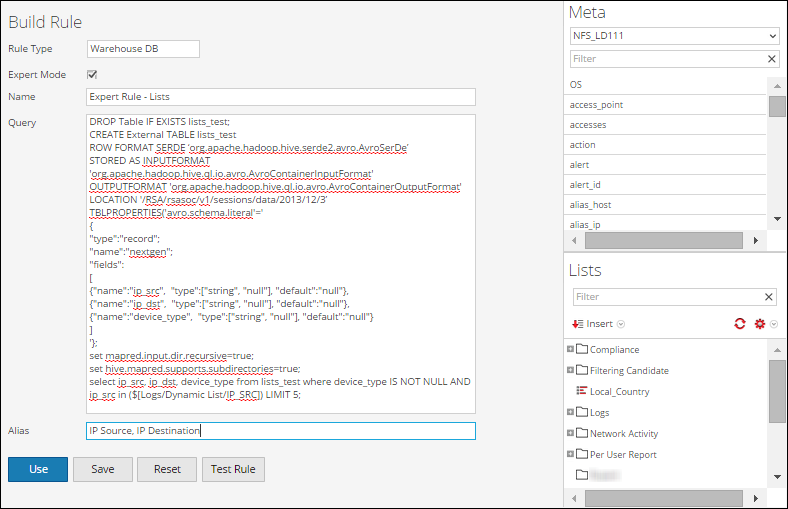Select the Local_Country list icon
The image size is (788, 509).
tap(581, 390)
